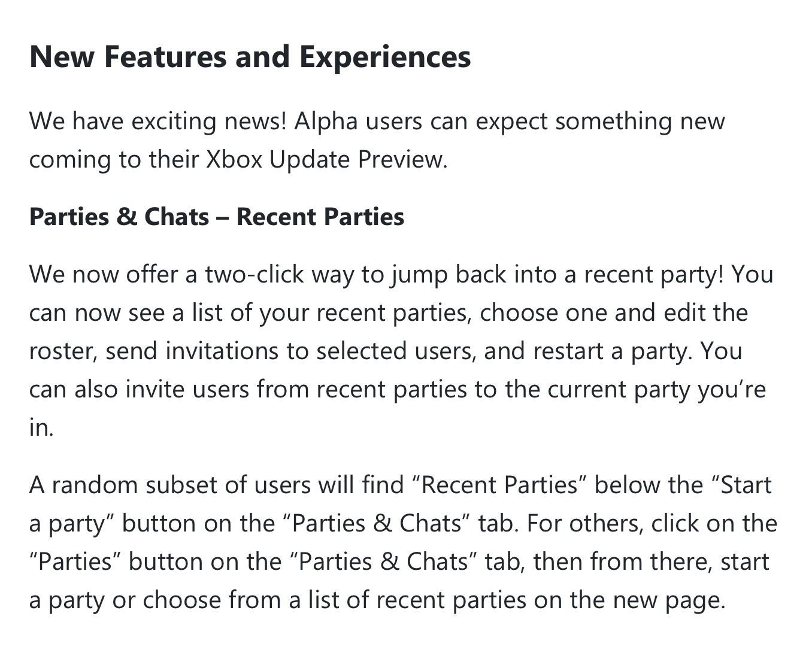Click the words can also invite users
This screenshot has height=653, width=812.
pos(139,390)
